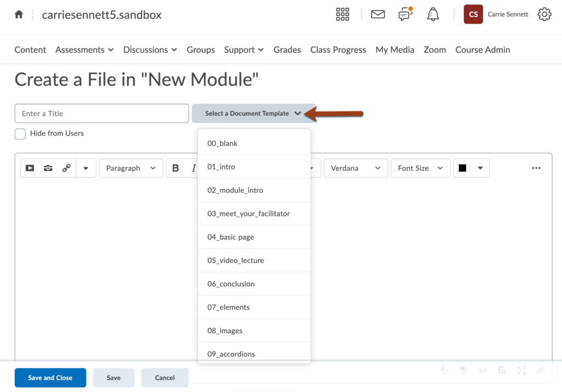Choose the 06_conclusion template
Screen dimensions: 562x392
[254, 284]
